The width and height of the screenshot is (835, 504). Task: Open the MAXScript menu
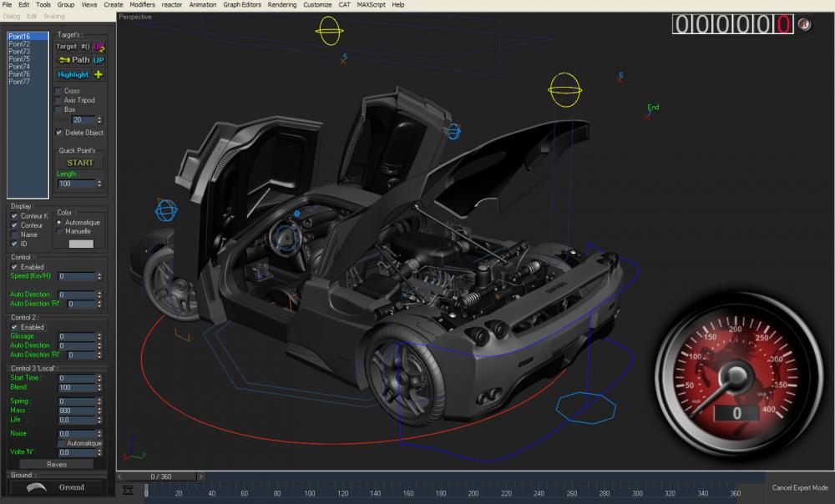[372, 5]
